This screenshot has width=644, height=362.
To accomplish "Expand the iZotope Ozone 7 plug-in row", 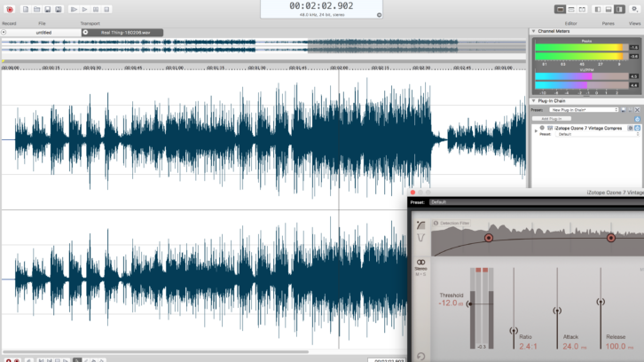I will (x=536, y=131).
